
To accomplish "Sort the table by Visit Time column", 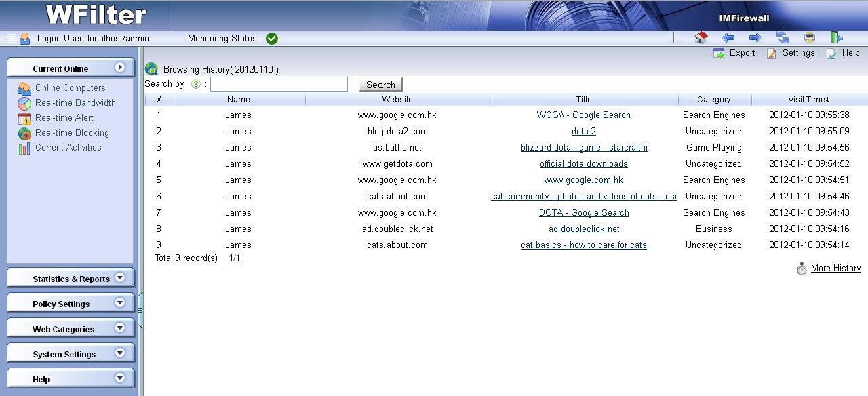I will pos(809,100).
